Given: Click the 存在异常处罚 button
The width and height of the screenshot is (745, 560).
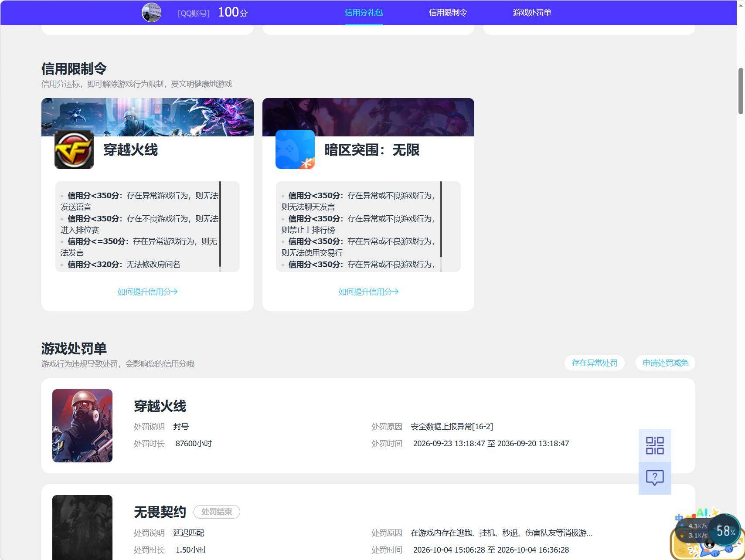Looking at the screenshot, I should coord(594,363).
